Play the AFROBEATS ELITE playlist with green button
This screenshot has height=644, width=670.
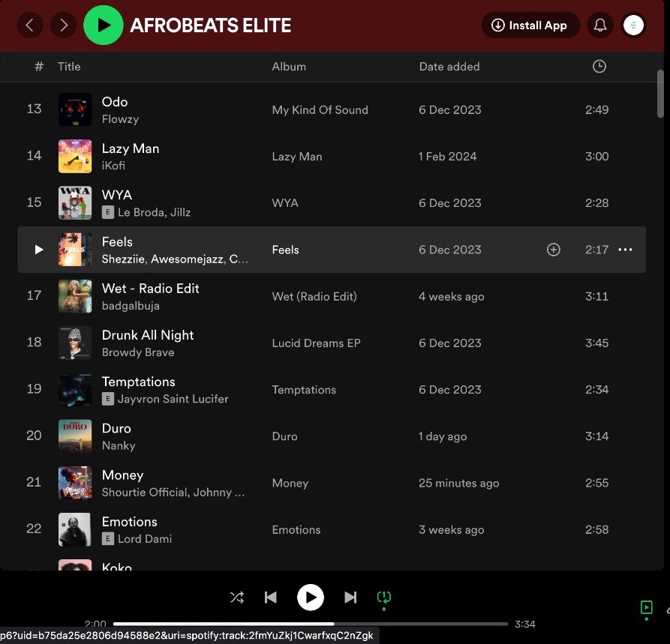click(104, 25)
